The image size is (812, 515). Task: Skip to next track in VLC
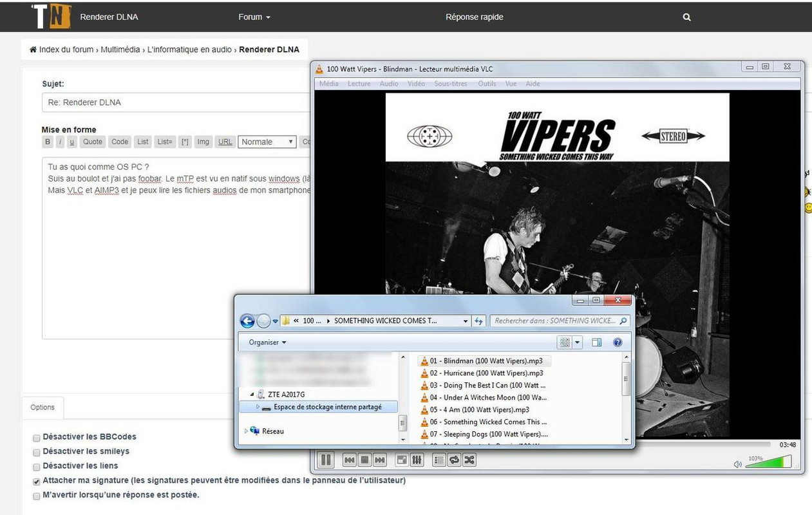tap(380, 460)
